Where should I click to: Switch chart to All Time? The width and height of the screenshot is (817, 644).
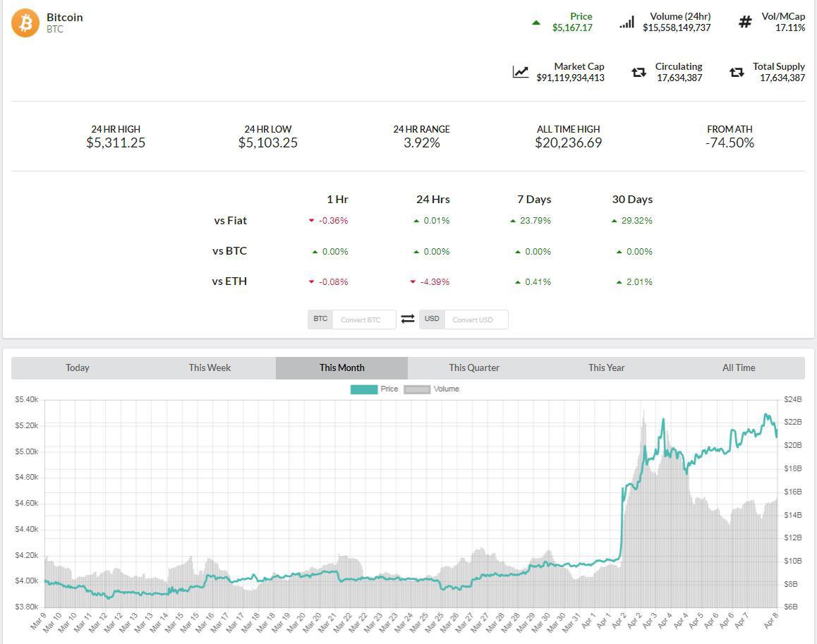pyautogui.click(x=739, y=368)
